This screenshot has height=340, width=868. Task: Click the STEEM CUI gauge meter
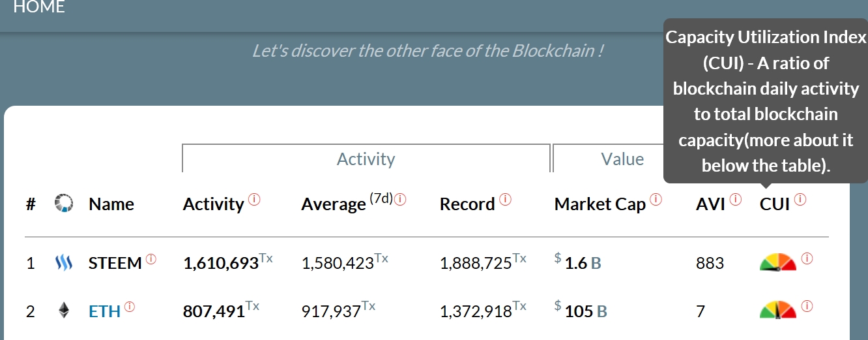point(778,262)
